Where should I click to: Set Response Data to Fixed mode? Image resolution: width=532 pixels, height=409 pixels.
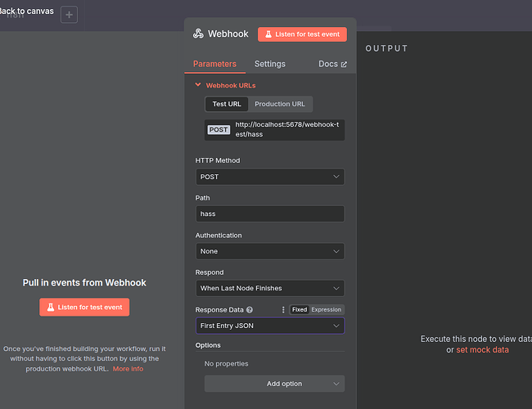pyautogui.click(x=300, y=310)
